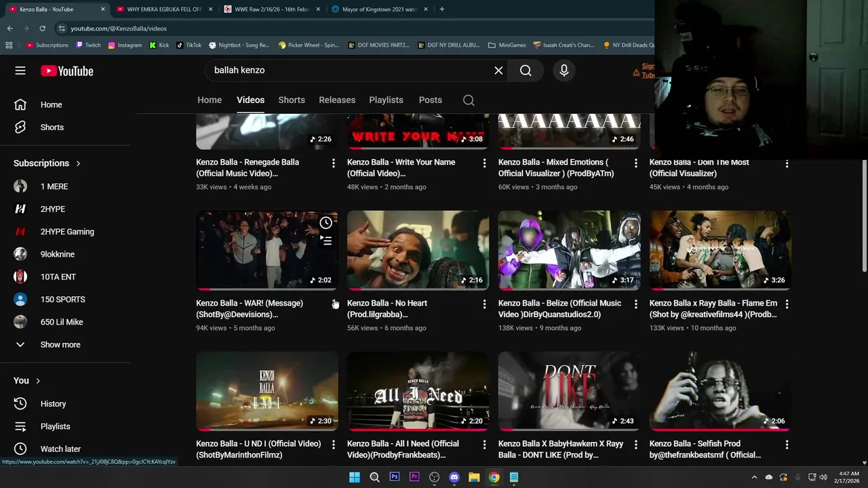Open options menu for Selfish video
868x488 pixels.
tap(787, 445)
